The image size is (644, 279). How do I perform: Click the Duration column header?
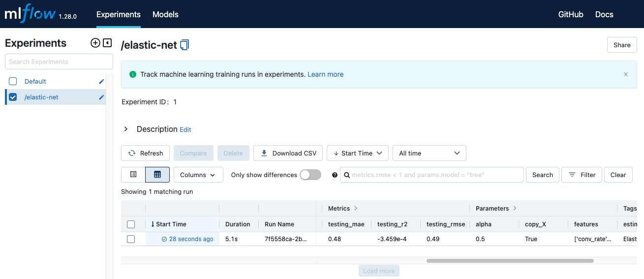coord(238,224)
